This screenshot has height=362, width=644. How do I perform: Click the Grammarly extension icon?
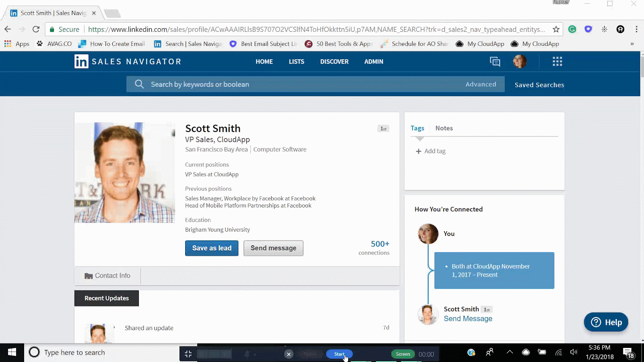coord(572,29)
